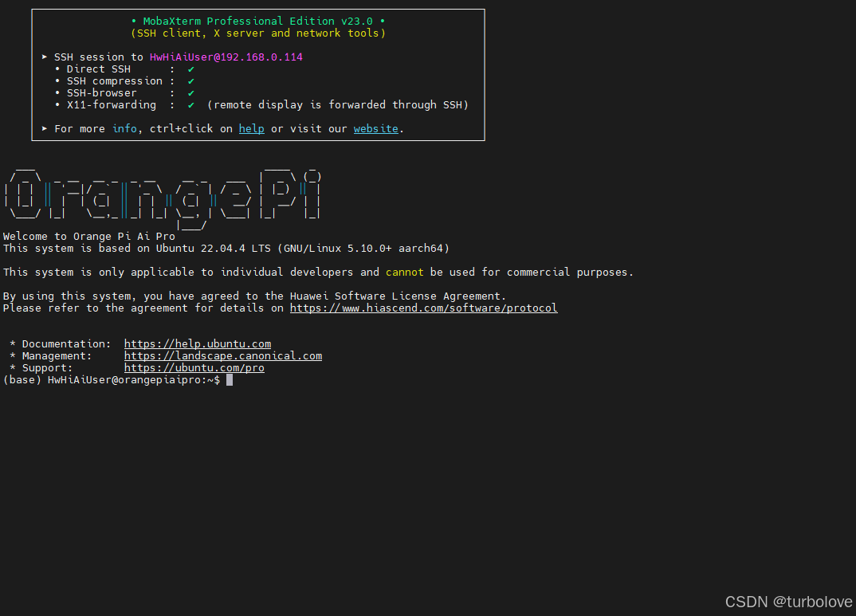
Task: Click the 'Ubuntu 22.04.4 LTS' system line
Action: [x=226, y=249]
